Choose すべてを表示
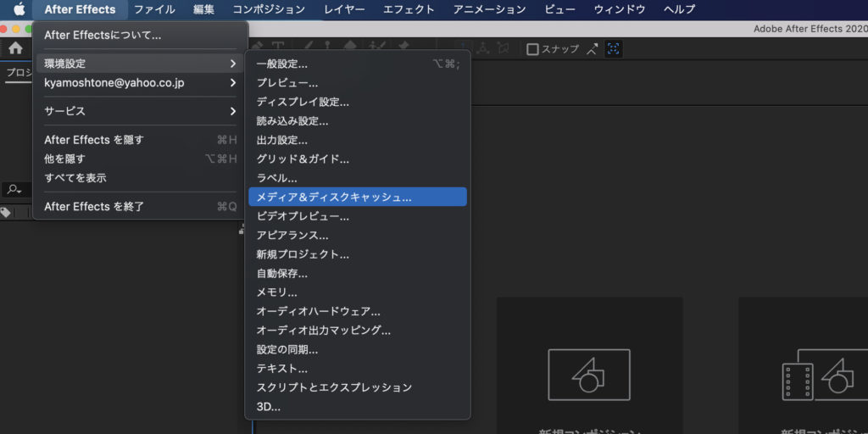This screenshot has width=868, height=434. pos(140,178)
